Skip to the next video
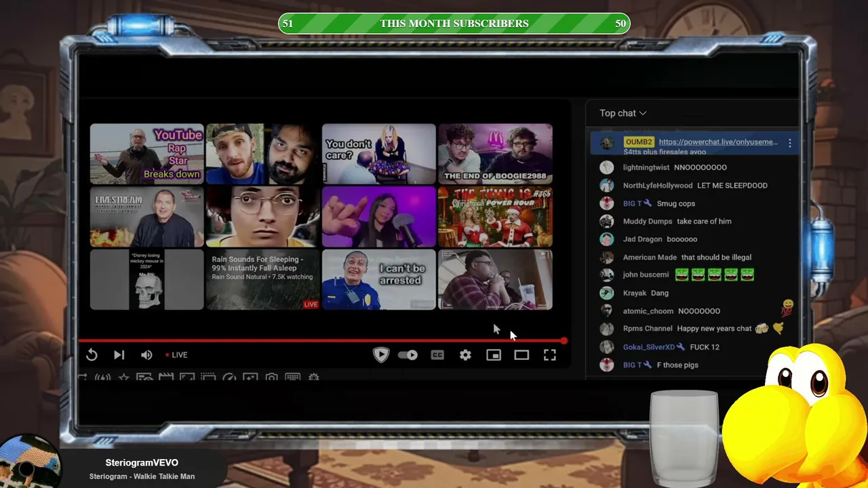 click(119, 354)
